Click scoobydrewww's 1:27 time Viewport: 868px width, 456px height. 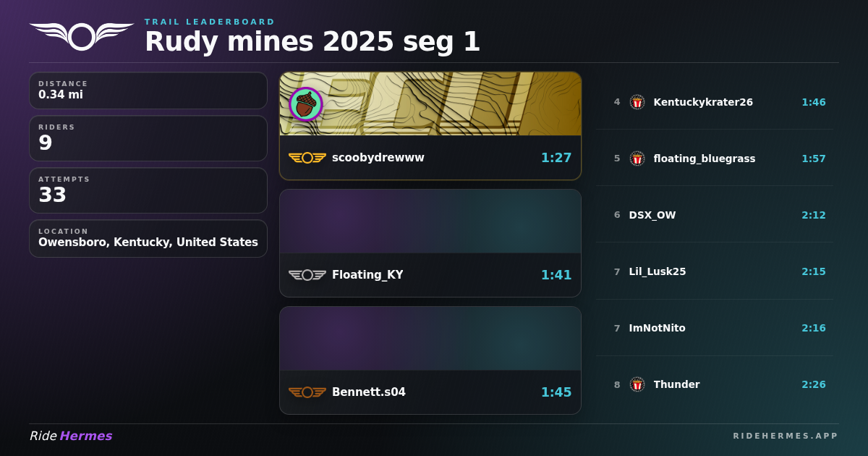point(556,158)
